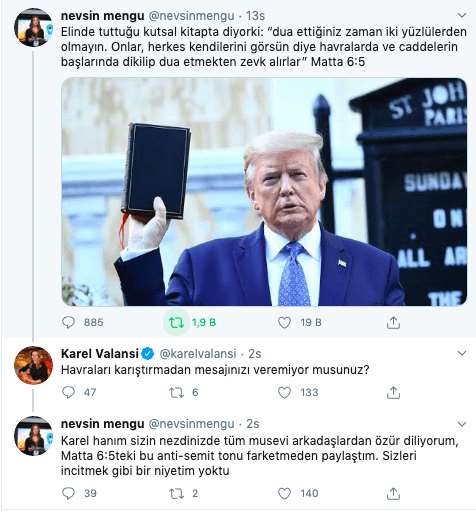The image size is (476, 524).
Task: Undo retweet on the 1,9 B tweet
Action: [176, 322]
